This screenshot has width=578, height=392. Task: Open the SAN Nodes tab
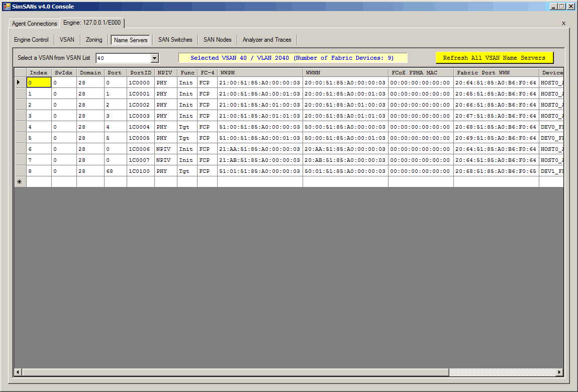tap(217, 40)
